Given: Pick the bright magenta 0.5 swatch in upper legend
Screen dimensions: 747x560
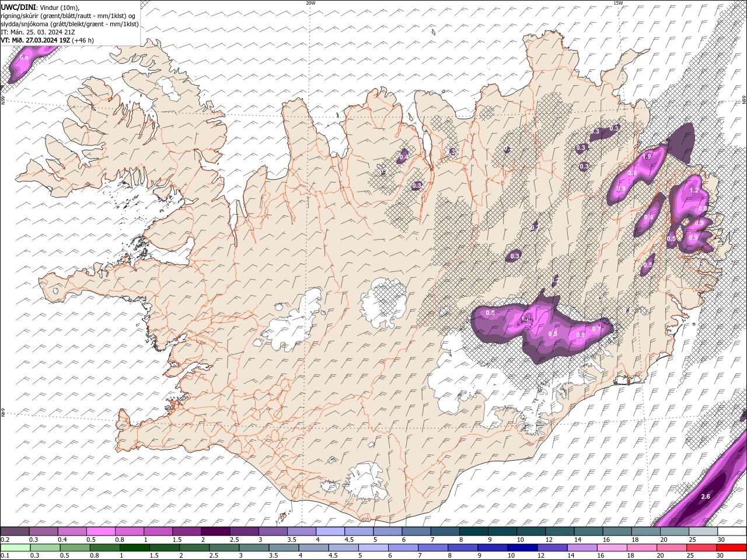Looking at the screenshot, I should tap(100, 531).
